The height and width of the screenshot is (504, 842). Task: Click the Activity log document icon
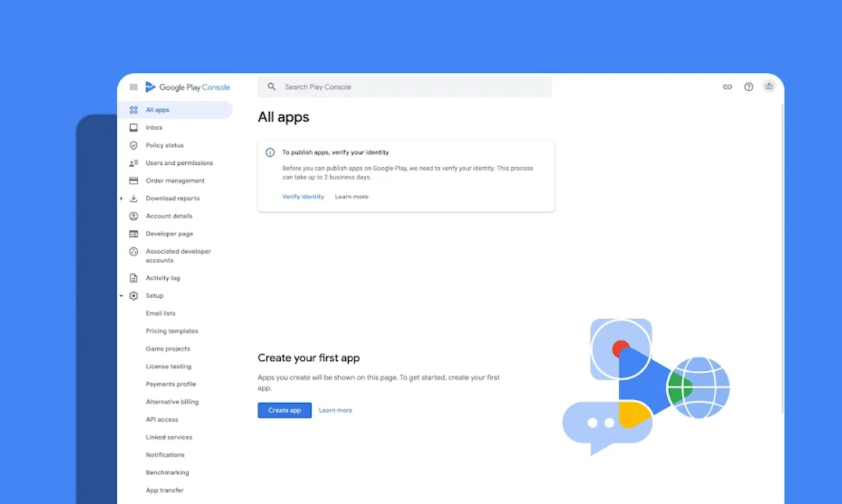click(x=133, y=278)
